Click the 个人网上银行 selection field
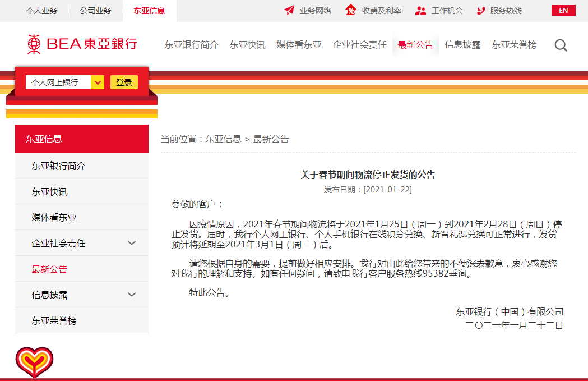This screenshot has width=588, height=381. coord(58,82)
